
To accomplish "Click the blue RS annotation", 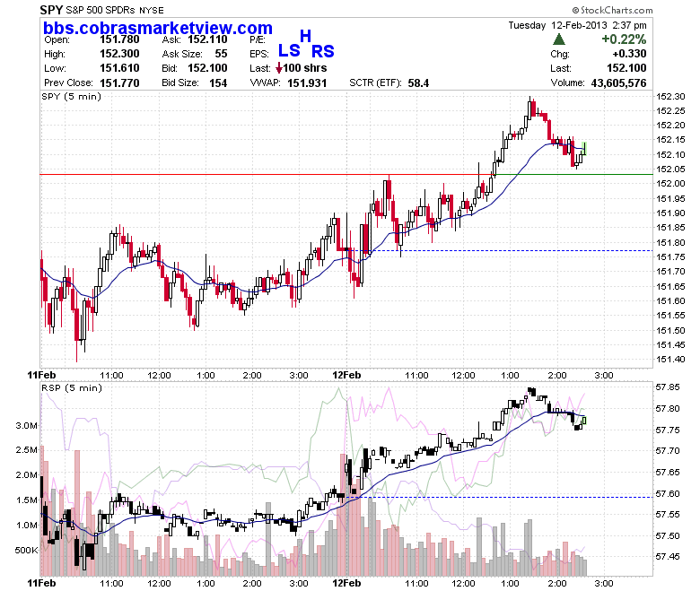I will [x=323, y=51].
